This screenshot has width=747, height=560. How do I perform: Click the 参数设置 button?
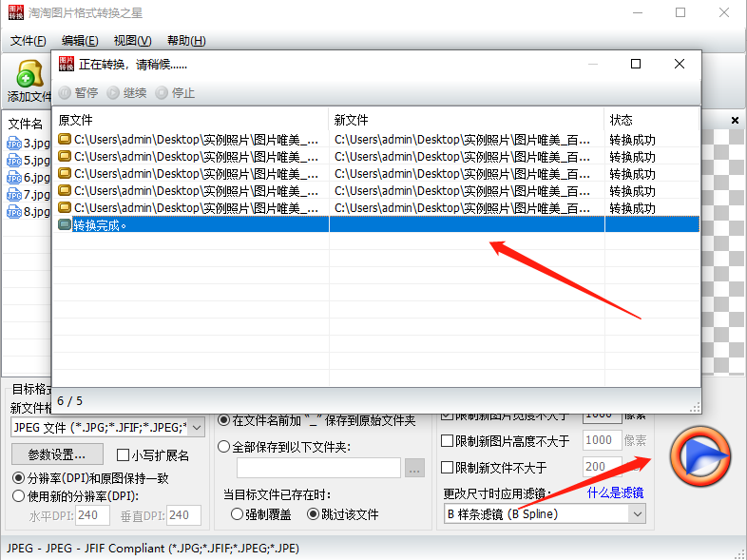coord(57,455)
